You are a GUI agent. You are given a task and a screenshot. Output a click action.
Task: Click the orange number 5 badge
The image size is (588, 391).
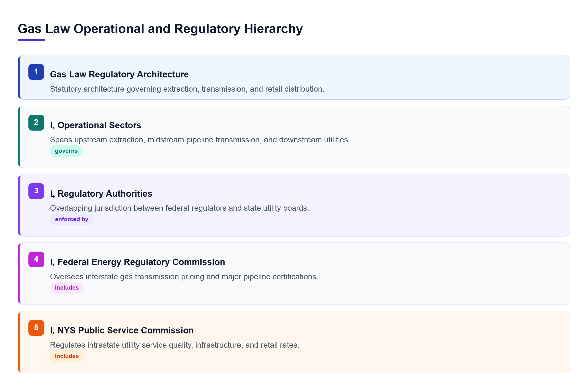(36, 328)
